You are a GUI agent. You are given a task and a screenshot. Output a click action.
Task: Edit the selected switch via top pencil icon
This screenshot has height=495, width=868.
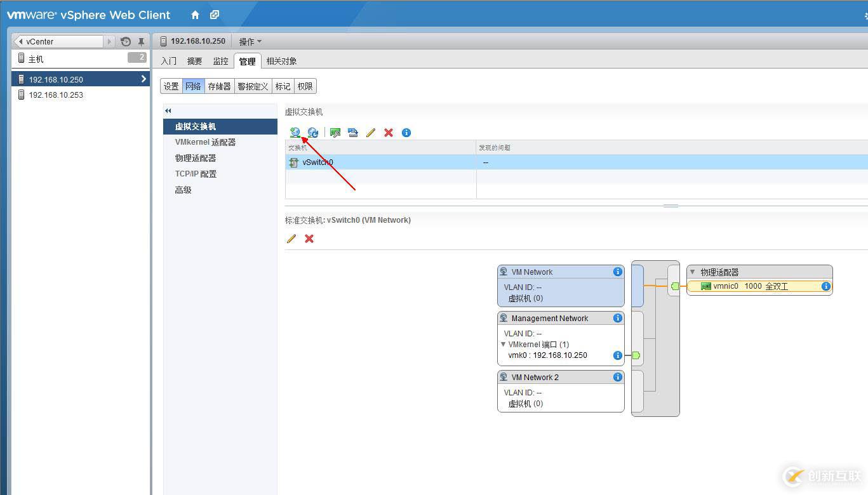click(371, 132)
